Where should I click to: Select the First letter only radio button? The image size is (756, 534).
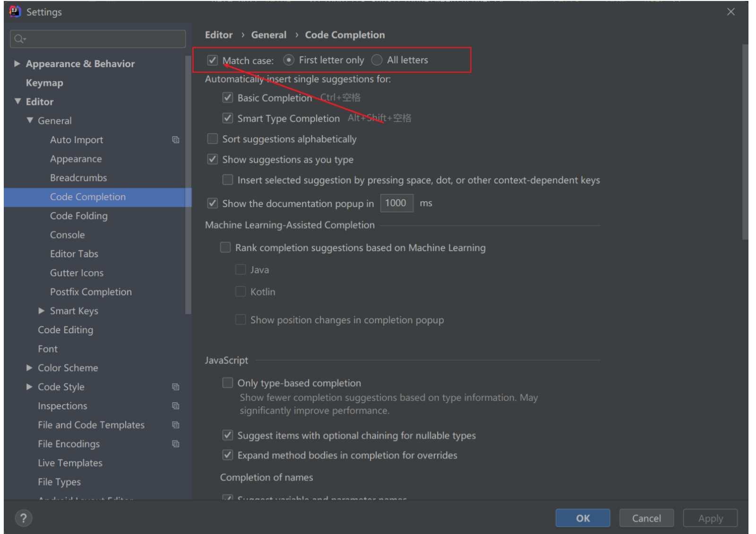click(x=289, y=60)
